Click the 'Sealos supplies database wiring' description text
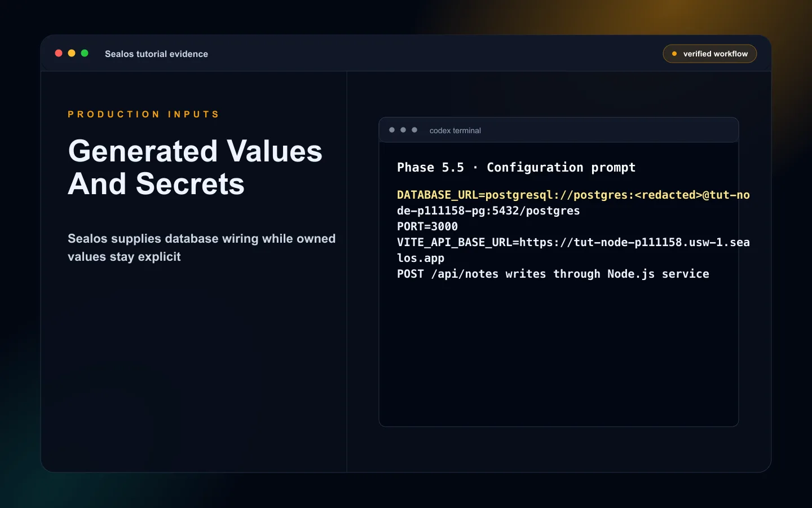This screenshot has width=812, height=508. (201, 247)
